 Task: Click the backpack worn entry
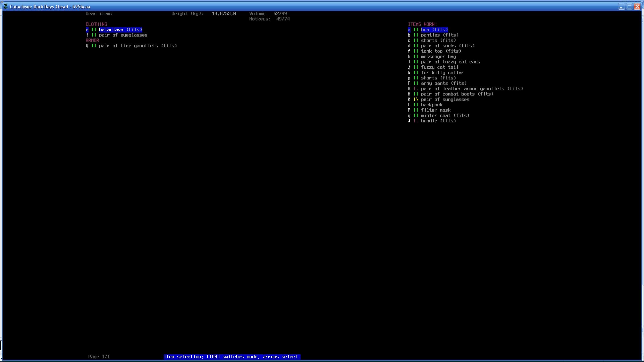point(431,105)
